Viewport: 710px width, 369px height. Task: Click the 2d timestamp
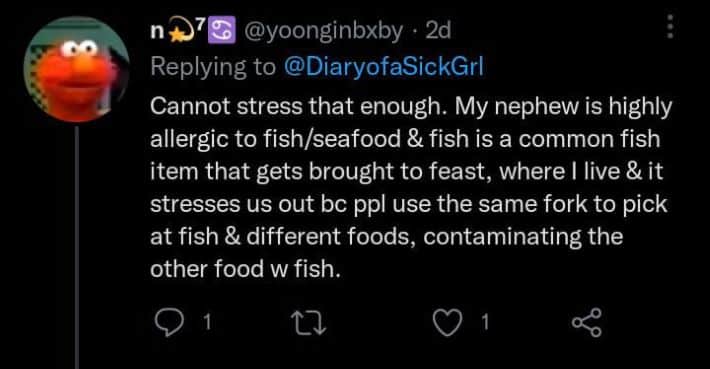[x=438, y=31]
